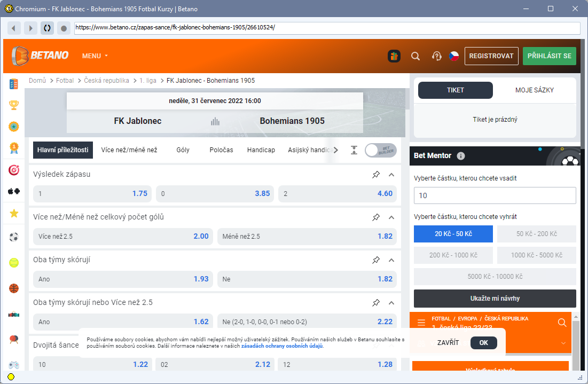Select the TIKET tab
Screen dimensions: 588x384
[x=455, y=90]
